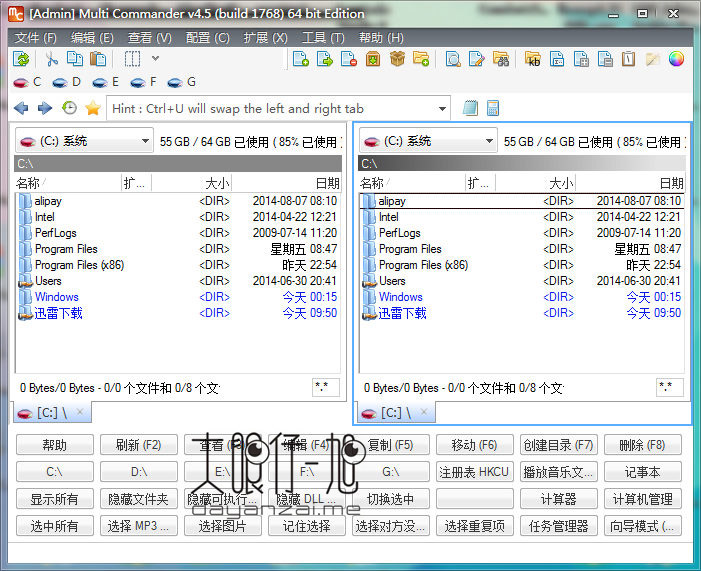Open the 工具 (T) menu

click(x=323, y=38)
